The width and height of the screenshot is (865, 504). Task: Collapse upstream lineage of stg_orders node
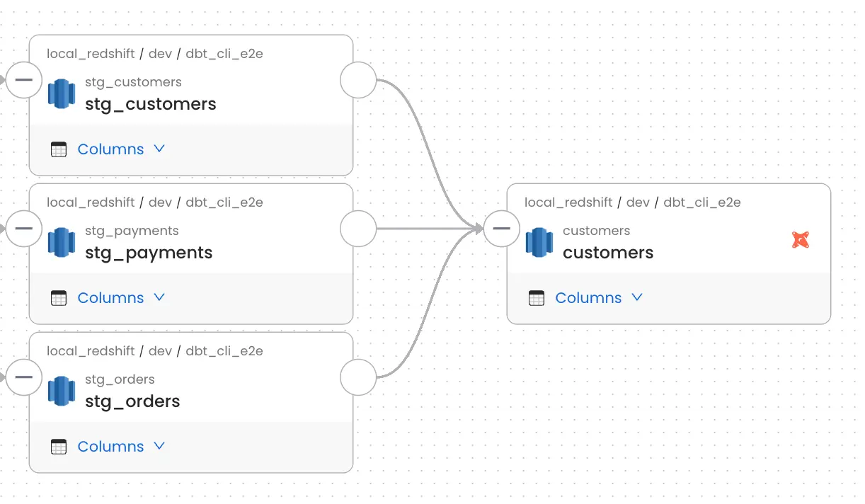coord(24,377)
